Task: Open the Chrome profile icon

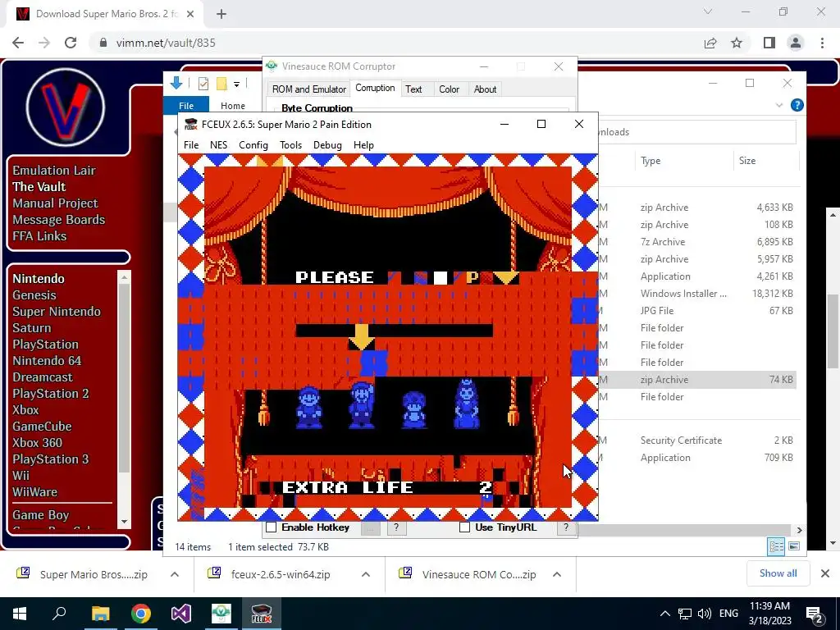Action: click(x=796, y=43)
